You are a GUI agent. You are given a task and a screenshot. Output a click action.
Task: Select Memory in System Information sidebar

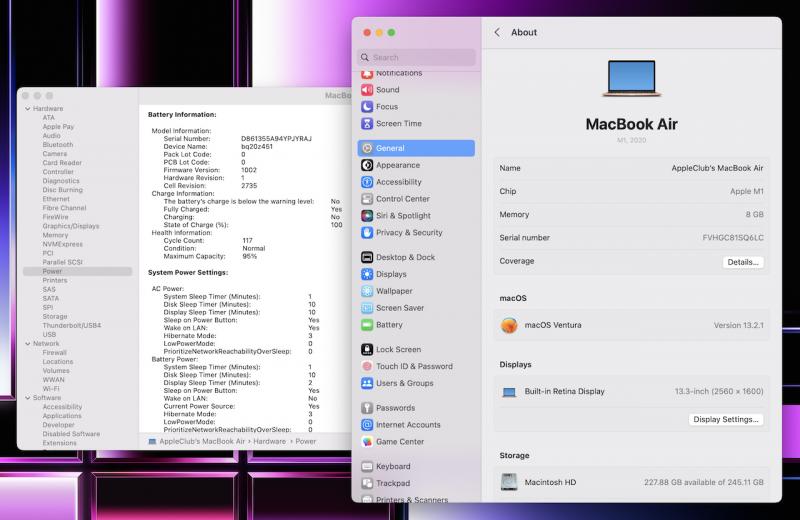click(55, 235)
